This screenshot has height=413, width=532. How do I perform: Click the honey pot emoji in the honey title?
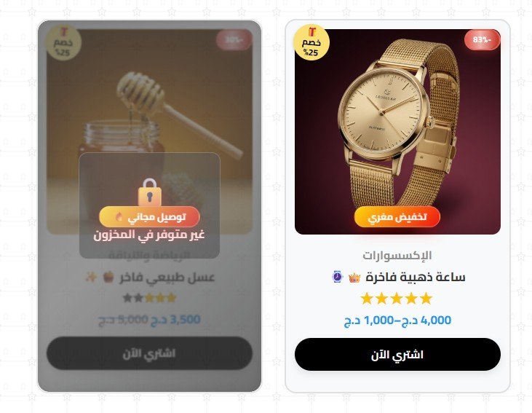coord(108,278)
